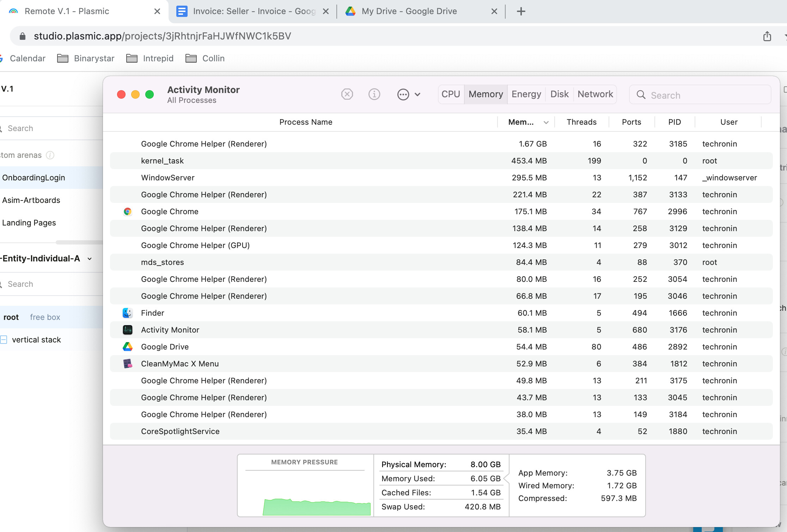Switch to the CPU tab
This screenshot has height=532, width=787.
[x=451, y=94]
